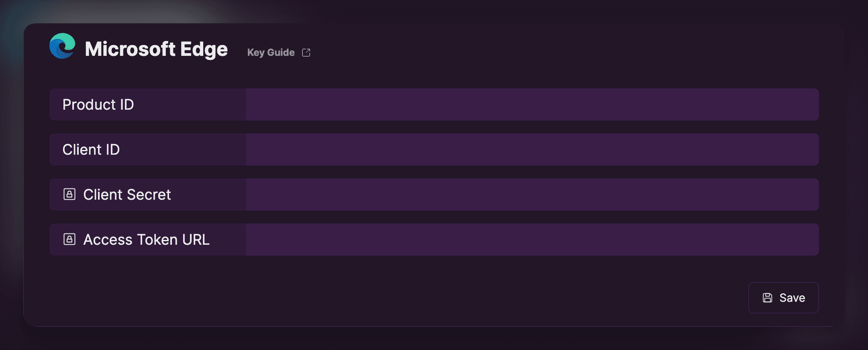Focus the Client ID input field

532,149
